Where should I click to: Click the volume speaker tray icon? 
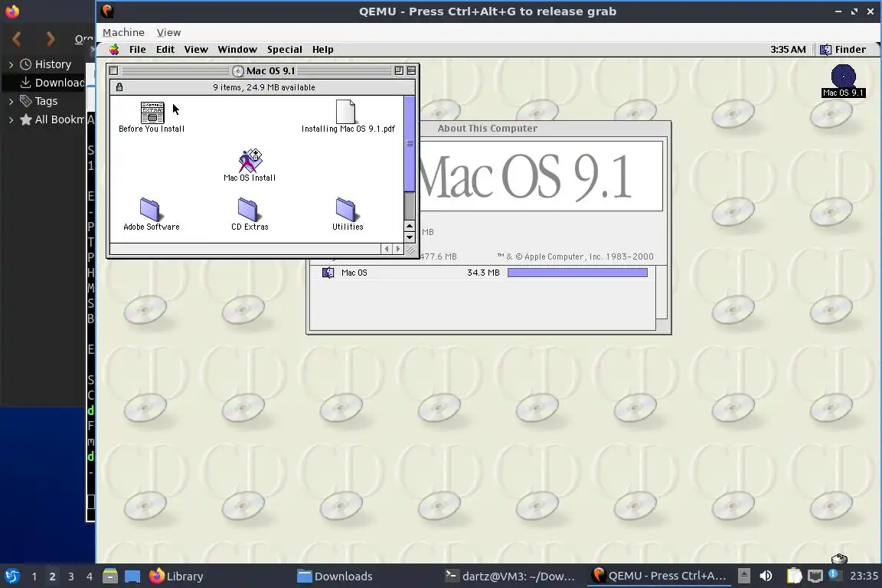pos(766,577)
